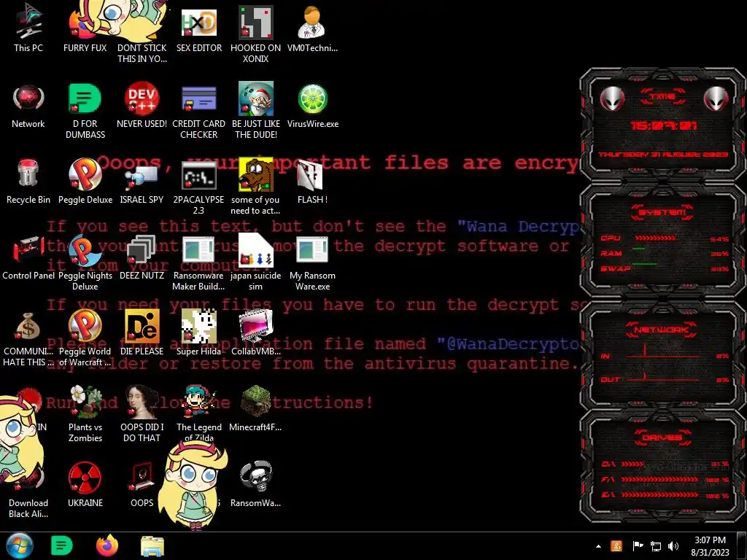This screenshot has height=560, width=747.
Task: Click the SYSTEM header on gadget
Action: [x=662, y=212]
